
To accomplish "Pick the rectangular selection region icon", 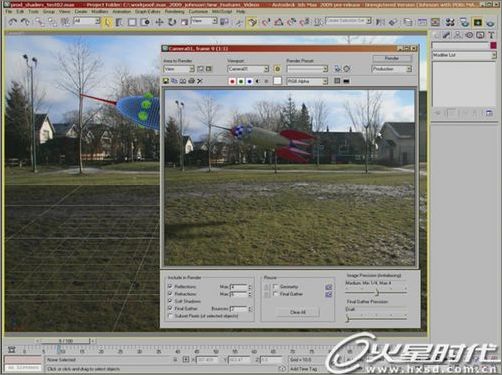I will point(132,22).
